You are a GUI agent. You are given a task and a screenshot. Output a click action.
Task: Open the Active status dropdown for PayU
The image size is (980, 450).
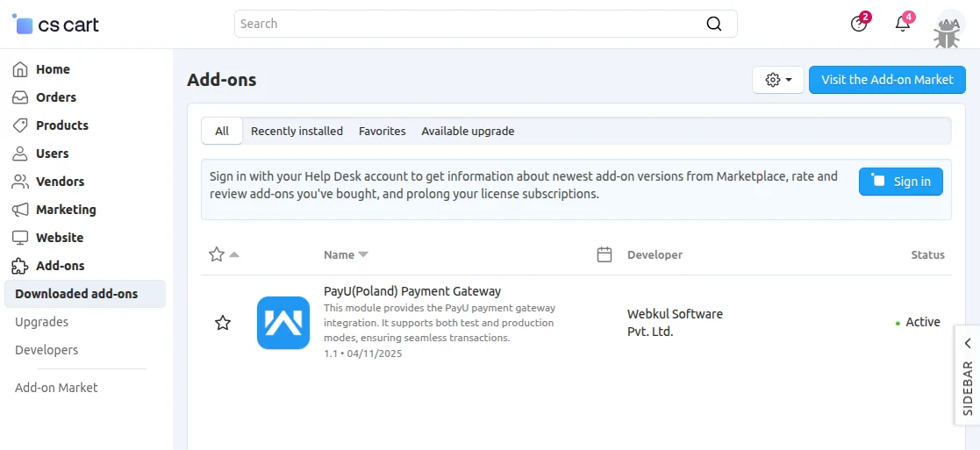pos(918,323)
